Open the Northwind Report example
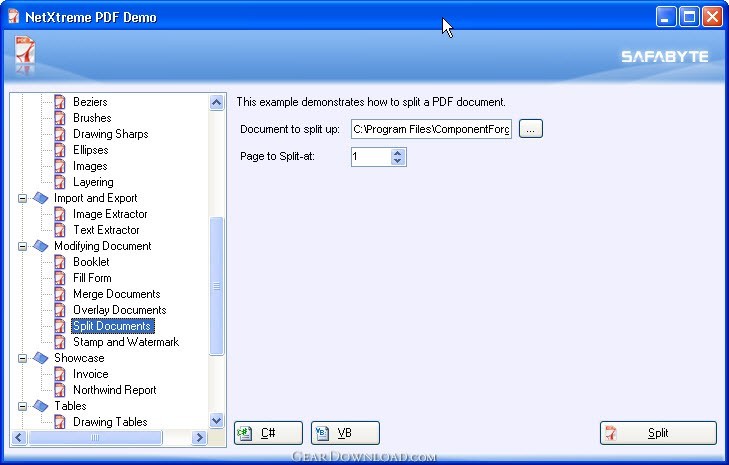The image size is (729, 465). 114,390
